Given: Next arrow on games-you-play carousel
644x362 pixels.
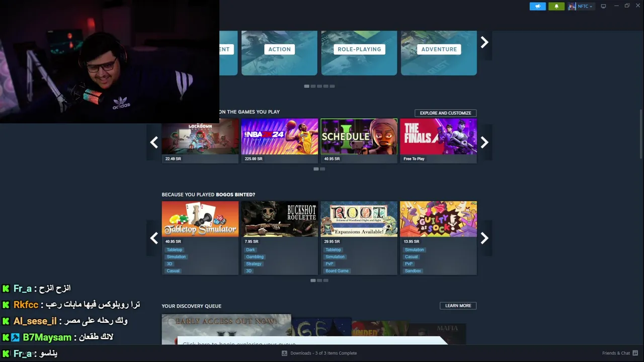Looking at the screenshot, I should coord(485,142).
